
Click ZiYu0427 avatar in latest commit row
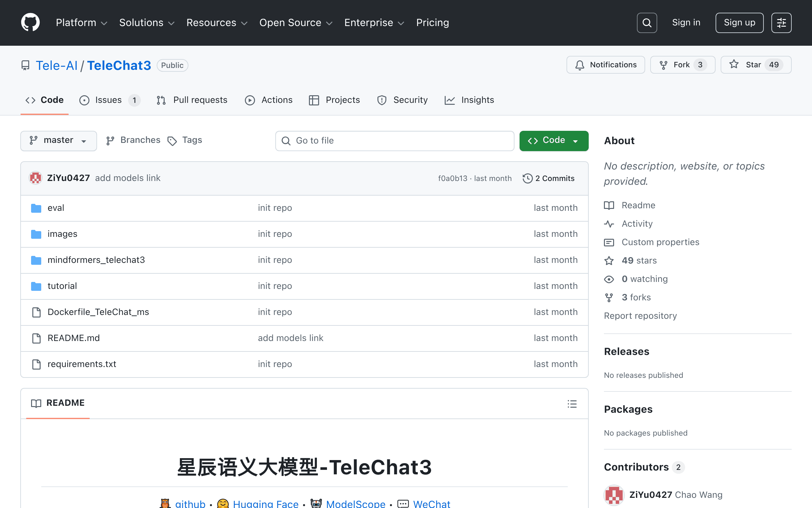click(x=36, y=178)
